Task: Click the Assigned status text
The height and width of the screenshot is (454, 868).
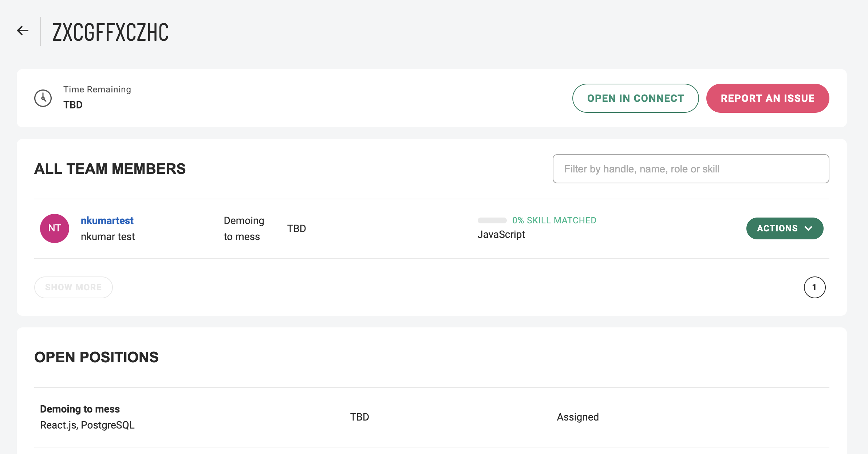Action: [x=578, y=417]
